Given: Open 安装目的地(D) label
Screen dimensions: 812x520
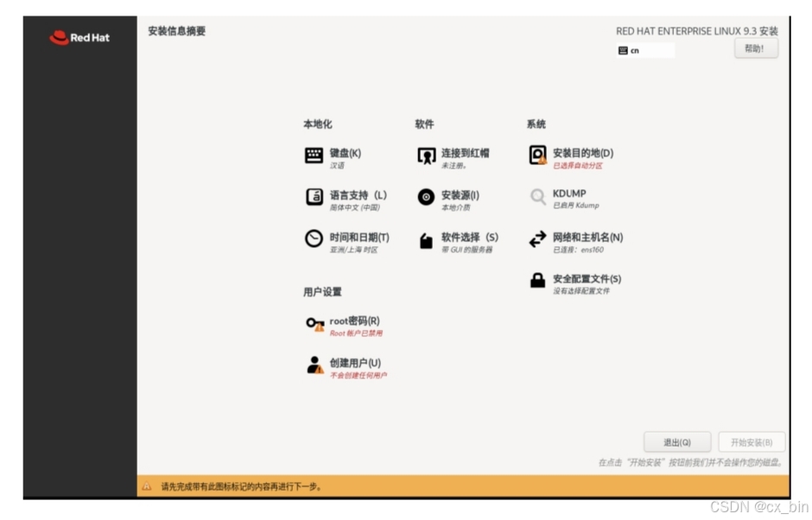Looking at the screenshot, I should pyautogui.click(x=583, y=153).
